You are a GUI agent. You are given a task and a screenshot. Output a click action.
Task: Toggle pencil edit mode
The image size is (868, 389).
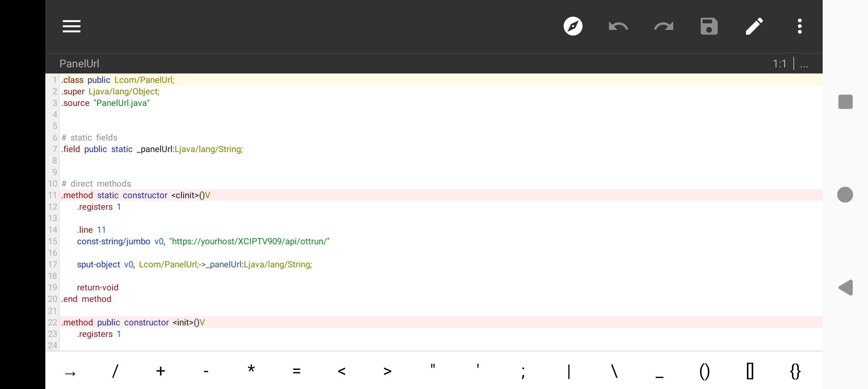[x=754, y=26]
